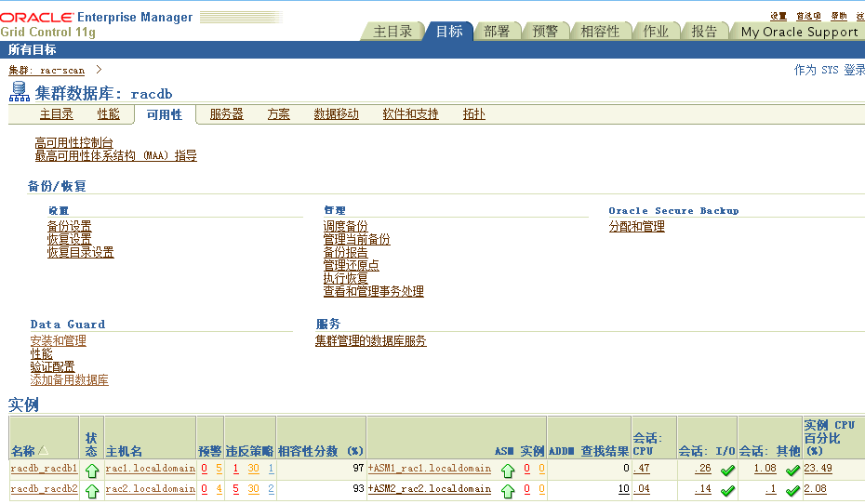Screen dimensions: 865x504
Task: Open 验证配置 link
Action: (x=52, y=366)
